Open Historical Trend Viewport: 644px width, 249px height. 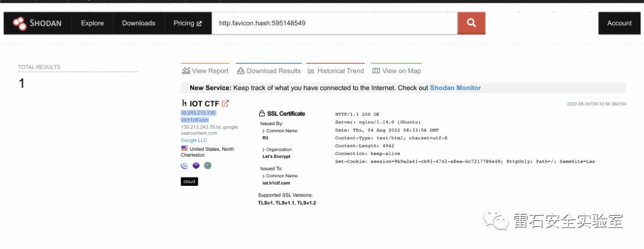point(335,71)
